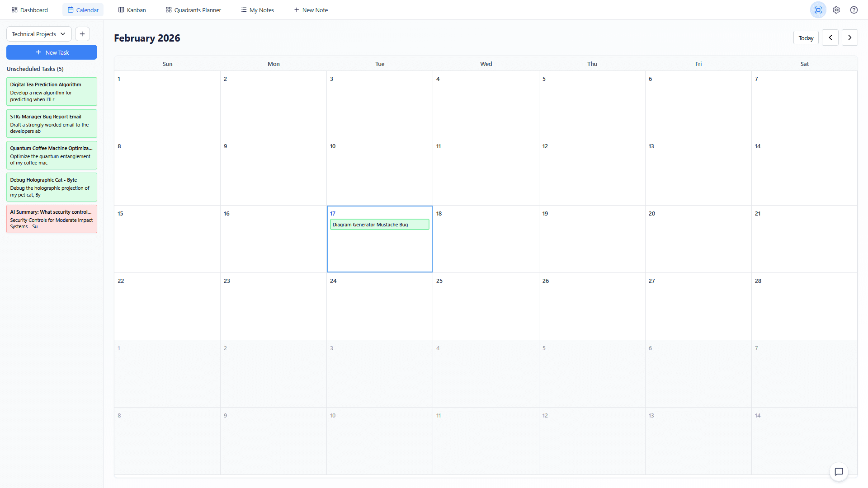Switch to the Dashboard tab
868x488 pixels.
[29, 9]
